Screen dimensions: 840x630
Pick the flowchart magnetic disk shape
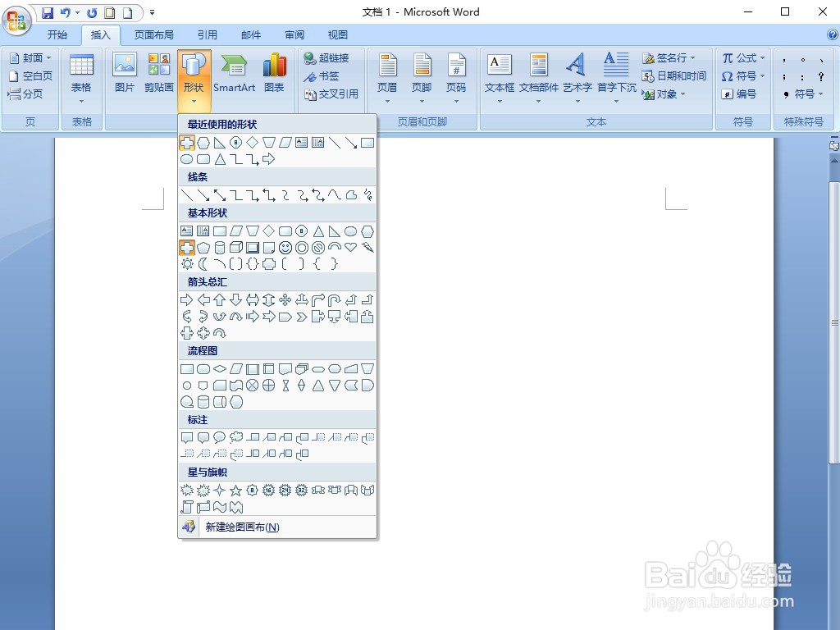pyautogui.click(x=203, y=402)
